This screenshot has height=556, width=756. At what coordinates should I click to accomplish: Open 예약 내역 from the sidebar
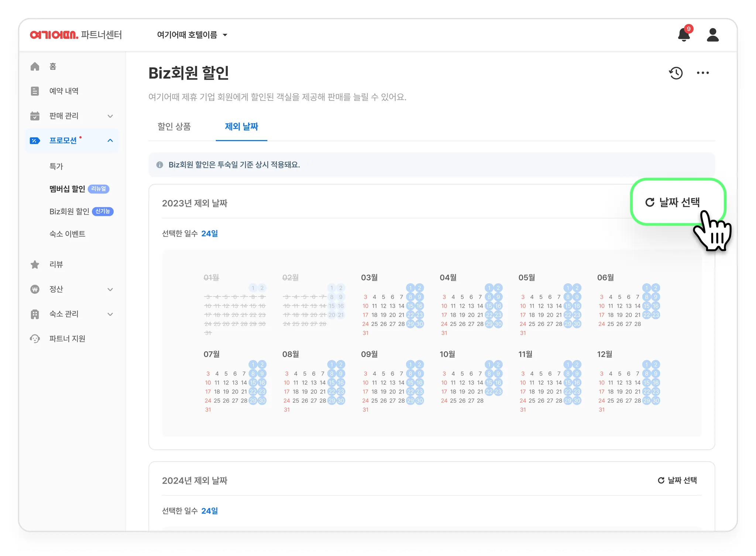click(x=63, y=91)
